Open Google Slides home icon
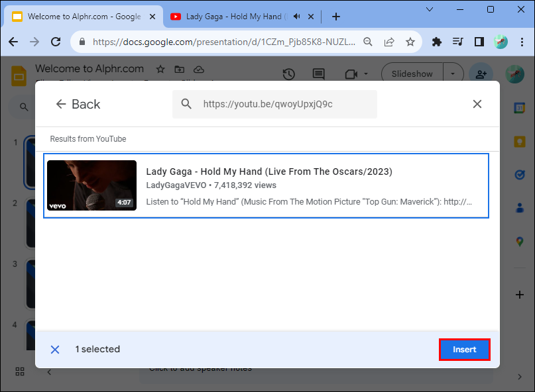This screenshot has width=535, height=392. pos(19,75)
